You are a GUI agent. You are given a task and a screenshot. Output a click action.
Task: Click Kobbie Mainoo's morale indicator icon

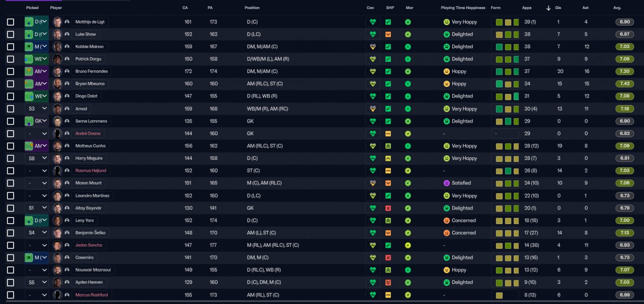pyautogui.click(x=408, y=47)
